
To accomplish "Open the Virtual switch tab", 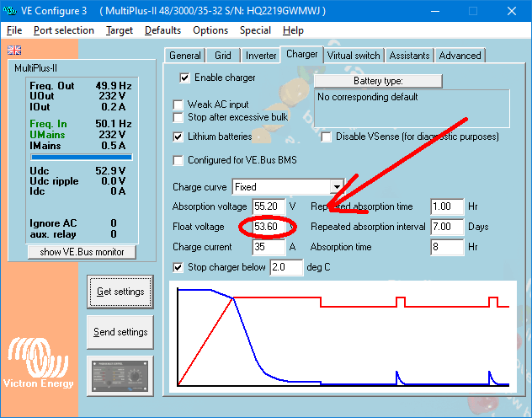I will (354, 56).
